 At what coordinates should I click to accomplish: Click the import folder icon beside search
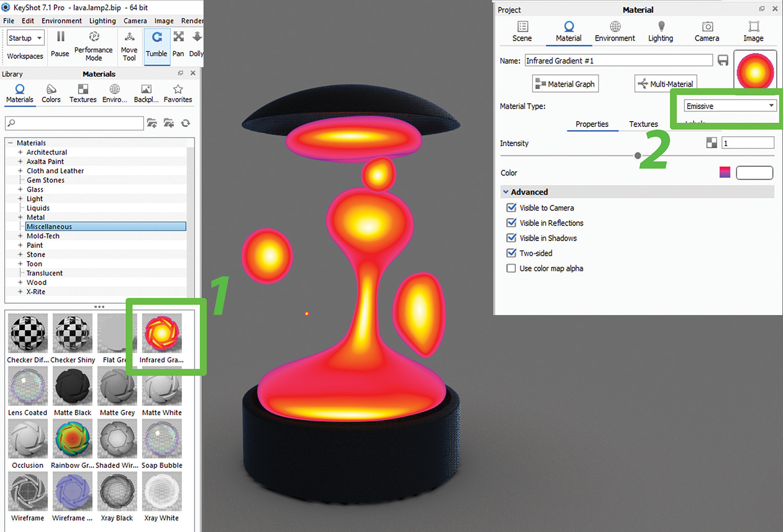pyautogui.click(x=169, y=123)
